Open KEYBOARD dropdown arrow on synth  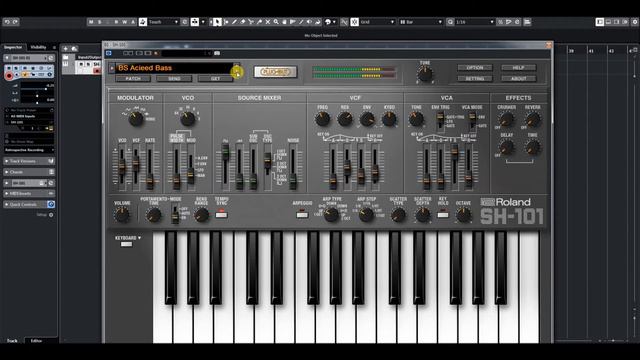pos(140,238)
